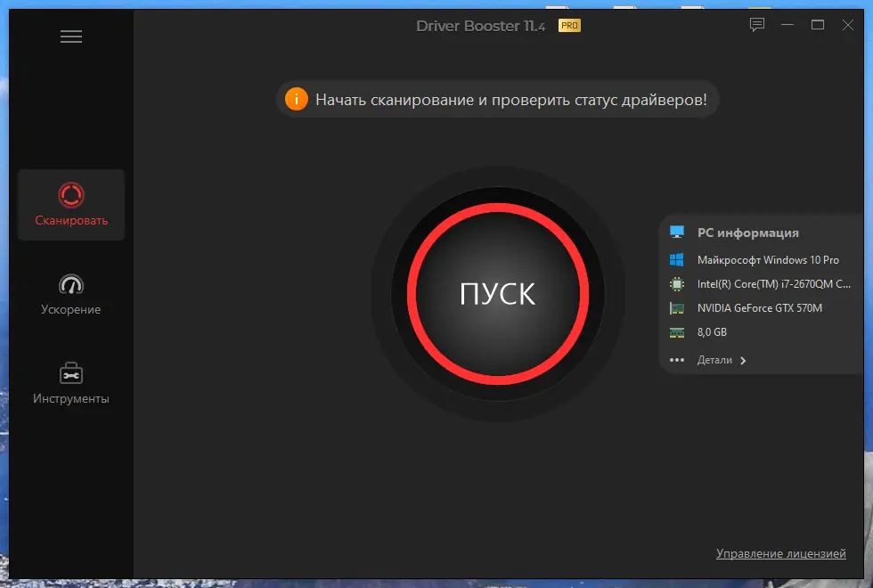The image size is (873, 588).
Task: Click the toolbox icon
Action: coord(71,373)
